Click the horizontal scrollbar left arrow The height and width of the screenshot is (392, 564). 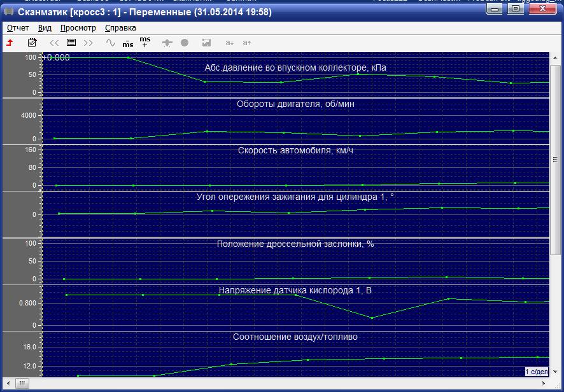[9, 383]
